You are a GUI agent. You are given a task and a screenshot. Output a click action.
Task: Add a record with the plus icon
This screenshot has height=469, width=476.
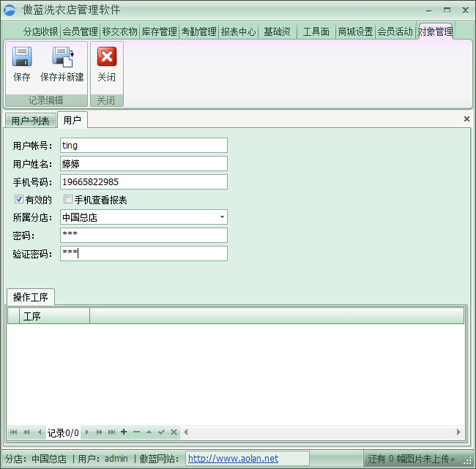124,432
